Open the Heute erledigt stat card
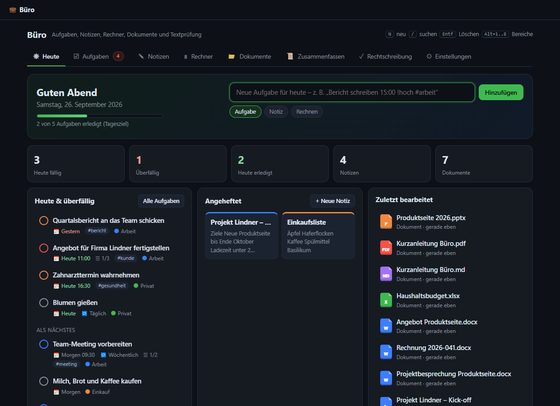This screenshot has width=560, height=406. [x=280, y=164]
